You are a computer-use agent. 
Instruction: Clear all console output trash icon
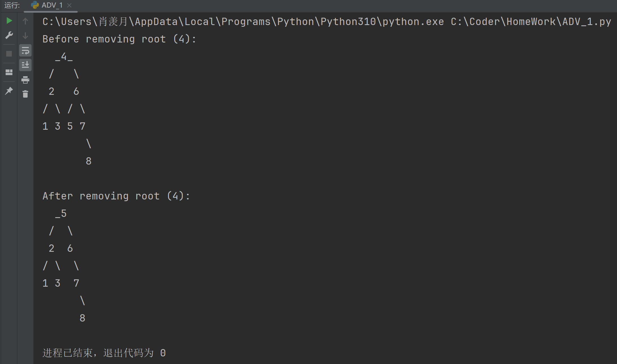25,94
